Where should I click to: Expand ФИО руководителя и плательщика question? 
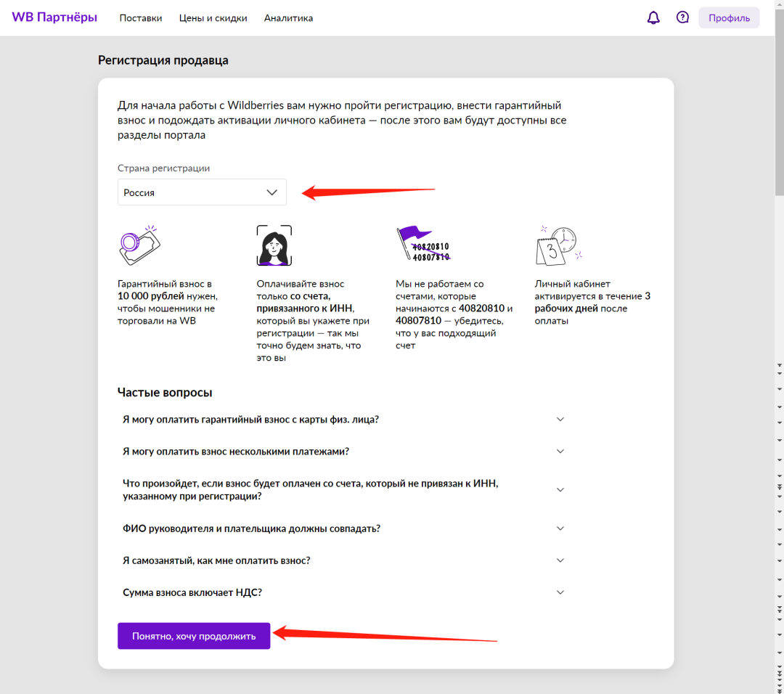coord(343,528)
